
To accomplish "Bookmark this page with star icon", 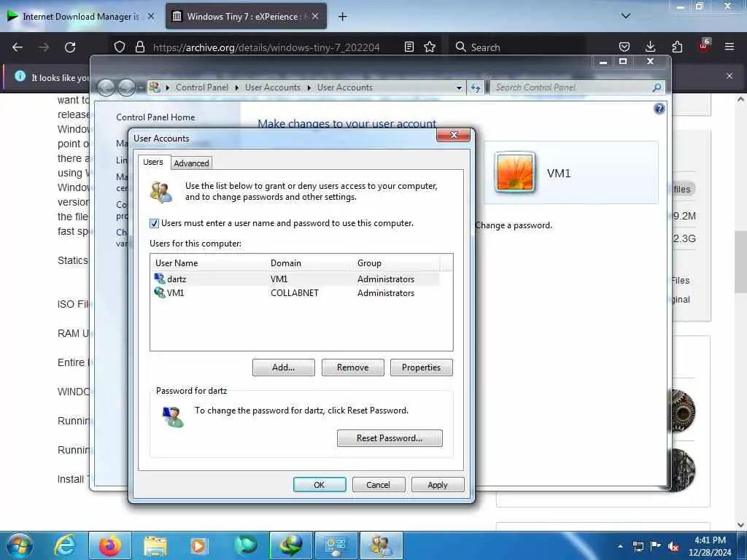I will pos(430,47).
